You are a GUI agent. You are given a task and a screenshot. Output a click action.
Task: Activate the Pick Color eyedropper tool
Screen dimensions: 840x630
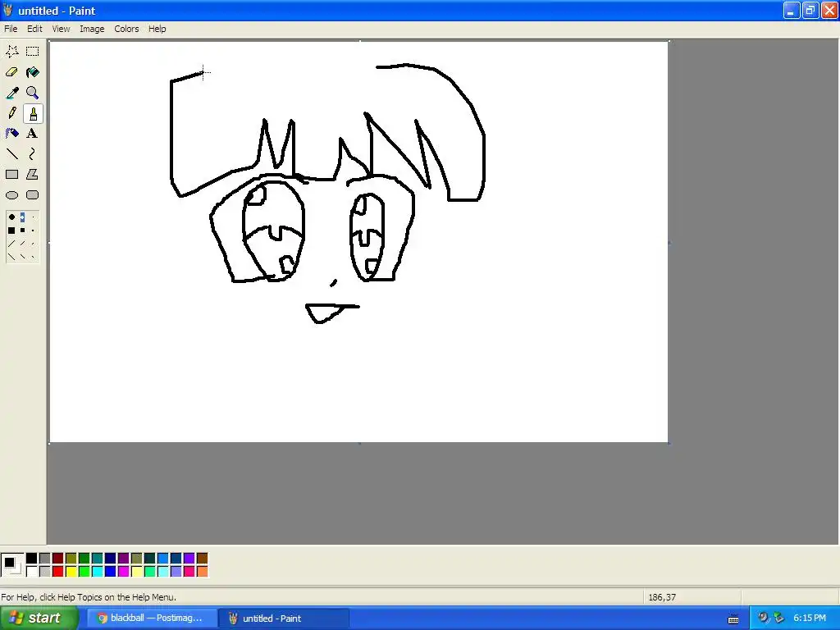[x=11, y=93]
